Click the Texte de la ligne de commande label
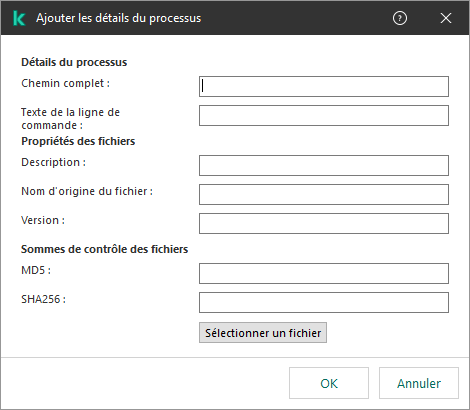This screenshot has height=410, width=470. pos(70,119)
